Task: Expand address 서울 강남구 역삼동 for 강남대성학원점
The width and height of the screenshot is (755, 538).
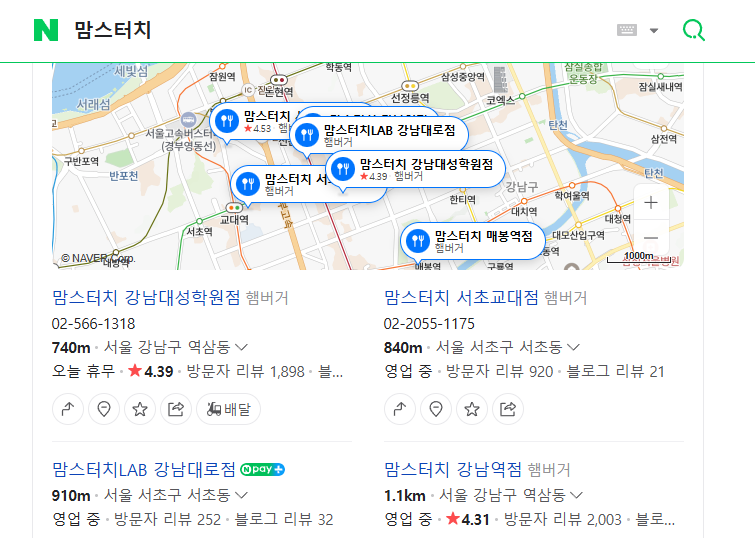Action: (x=176, y=347)
